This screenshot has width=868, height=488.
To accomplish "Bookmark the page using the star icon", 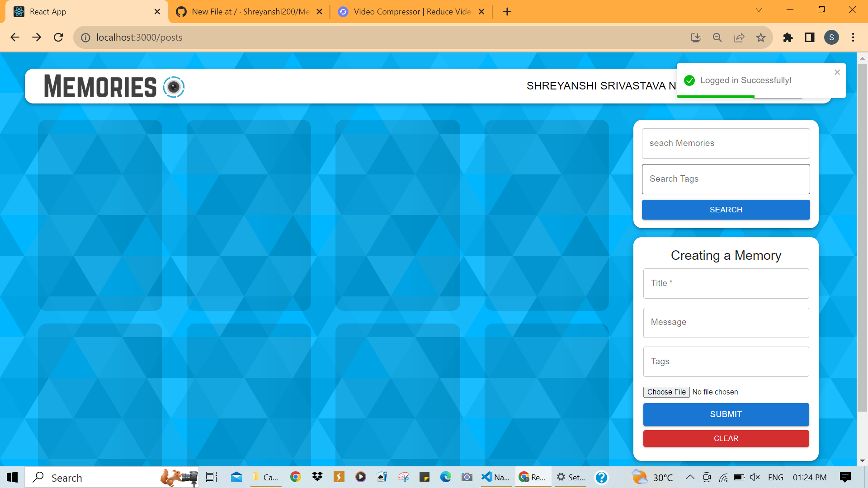I will click(761, 38).
